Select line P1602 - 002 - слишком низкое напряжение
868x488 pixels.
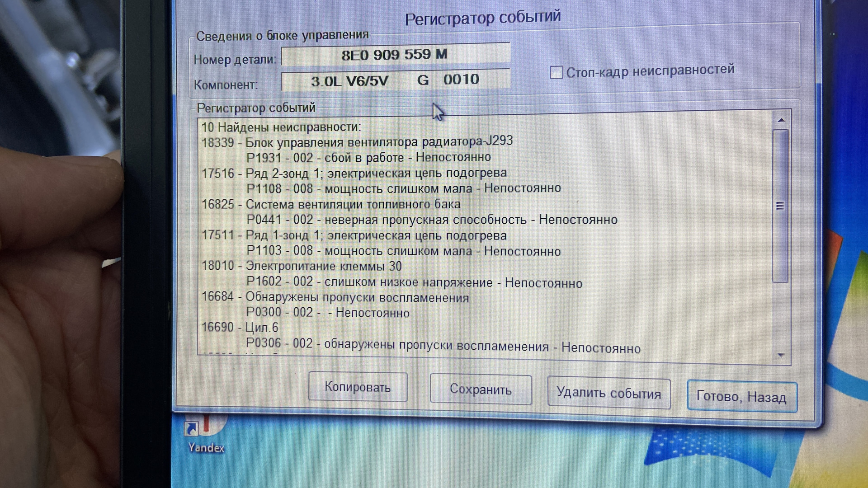click(x=414, y=282)
